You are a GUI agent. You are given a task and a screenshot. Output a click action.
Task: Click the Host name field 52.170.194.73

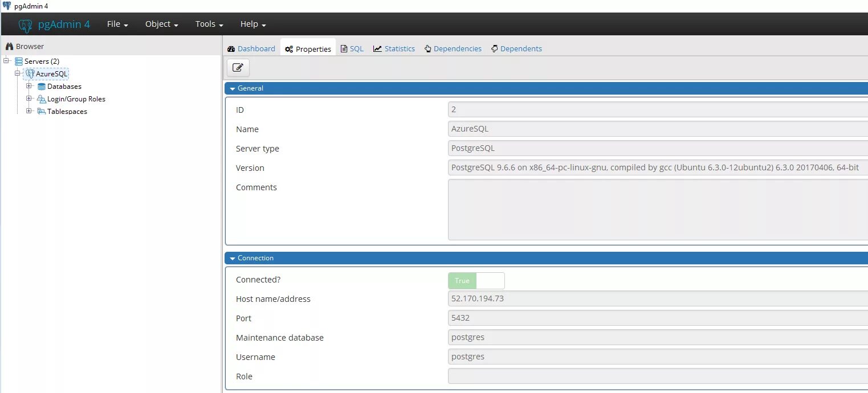[658, 298]
